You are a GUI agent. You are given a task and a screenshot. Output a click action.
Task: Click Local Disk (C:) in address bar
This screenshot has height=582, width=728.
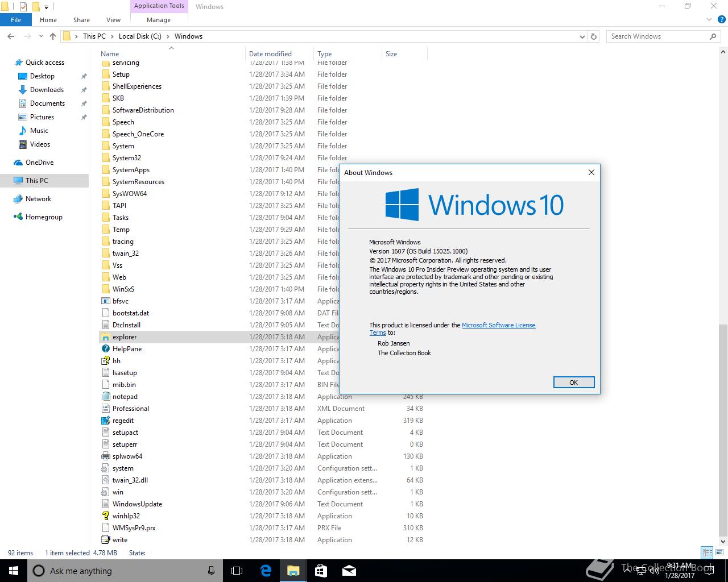[140, 36]
